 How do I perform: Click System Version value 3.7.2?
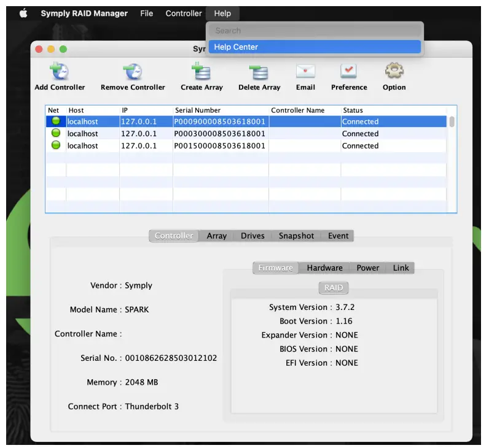point(345,307)
